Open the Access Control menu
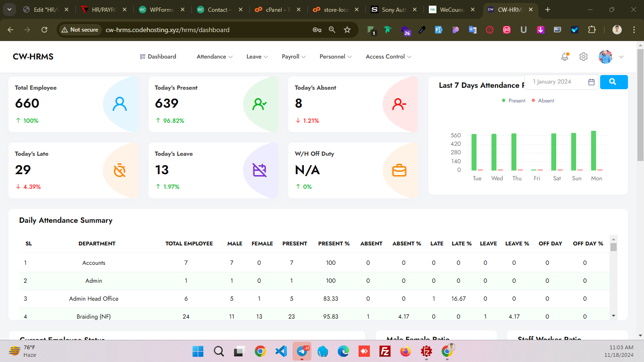Viewport: 644px width, 362px height. pos(388,57)
